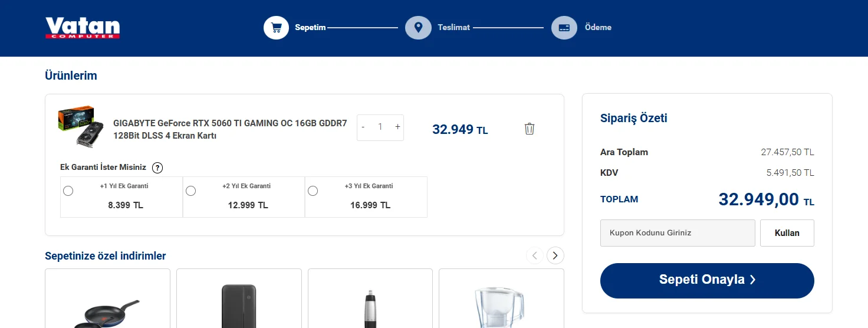Select the +2 Yıl Ek Garanti radio
Screen dimensions: 868x328
pyautogui.click(x=190, y=191)
